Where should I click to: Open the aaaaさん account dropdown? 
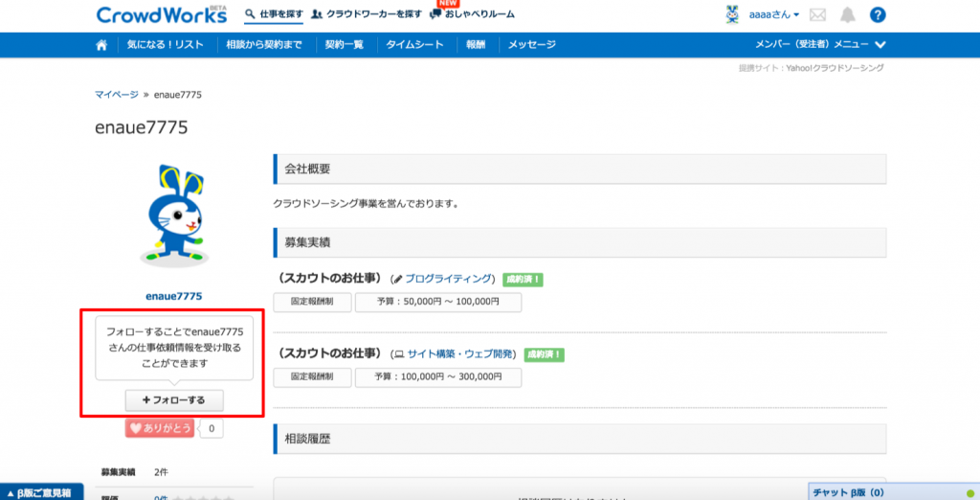pyautogui.click(x=775, y=15)
